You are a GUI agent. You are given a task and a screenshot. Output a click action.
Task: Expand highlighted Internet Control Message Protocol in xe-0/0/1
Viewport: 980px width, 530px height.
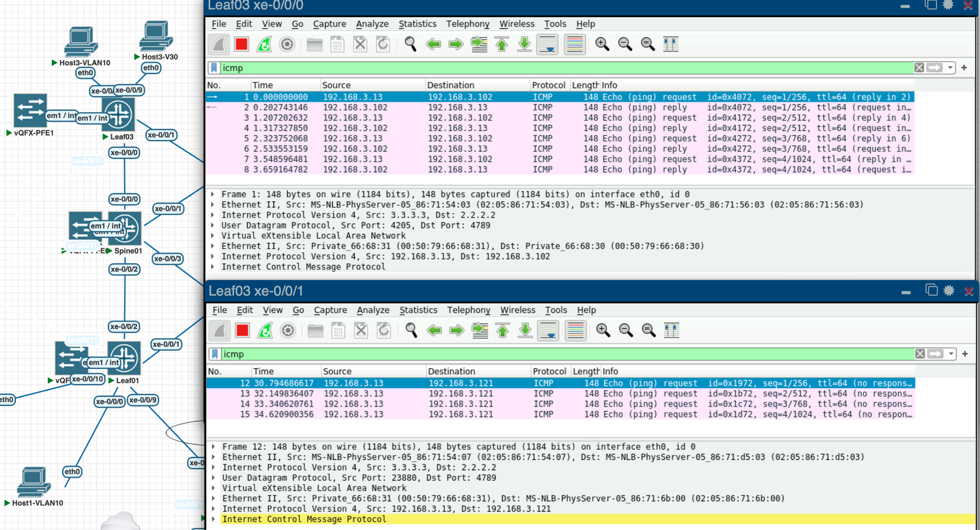213,519
